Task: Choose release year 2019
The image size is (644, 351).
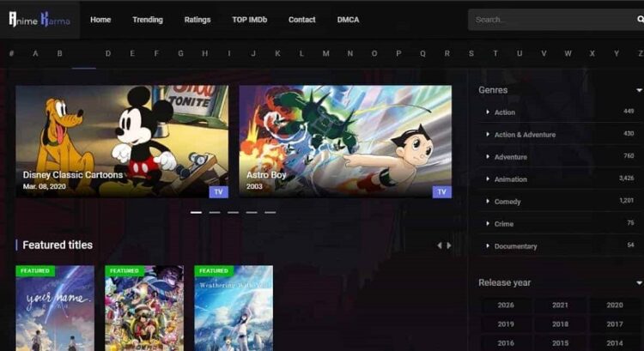Action: [506, 324]
